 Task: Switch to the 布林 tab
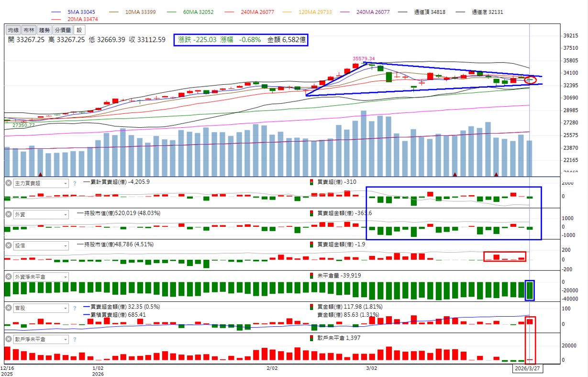click(29, 30)
